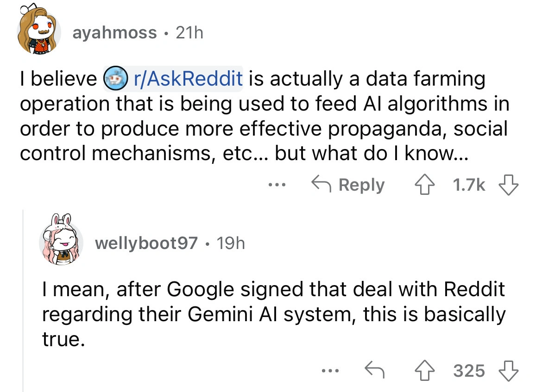Collapse reply thread using vertical line
This screenshot has width=542, height=392.
pos(24,301)
